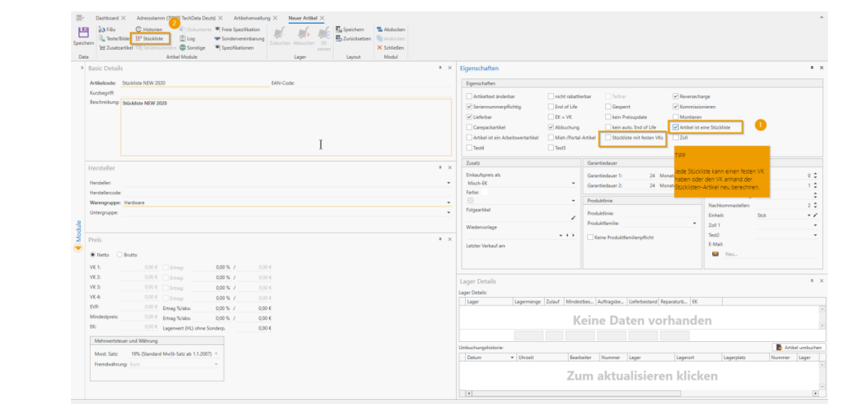This screenshot has height=408, width=868.
Task: Click the Artikel umbuchen button
Action: pyautogui.click(x=798, y=347)
